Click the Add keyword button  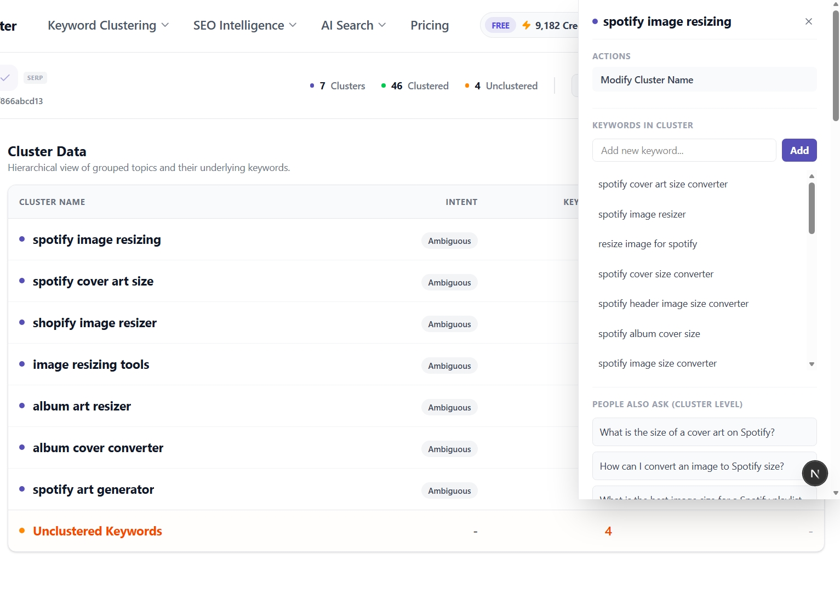pos(799,150)
